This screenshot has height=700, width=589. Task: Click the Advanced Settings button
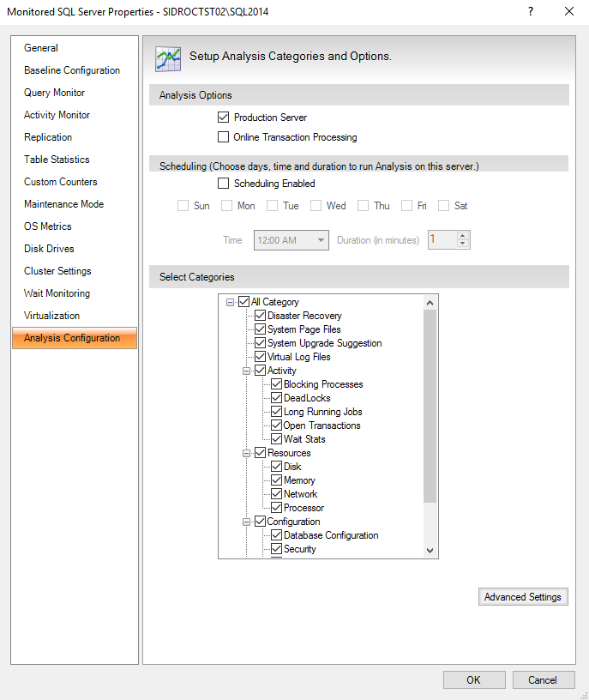523,597
